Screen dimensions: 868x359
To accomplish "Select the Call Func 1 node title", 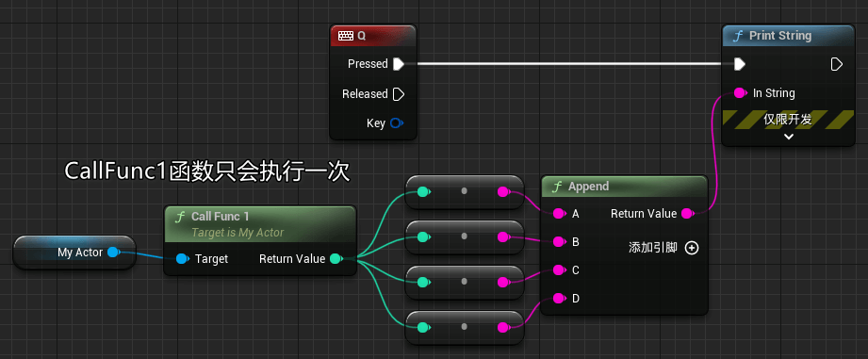I will pyautogui.click(x=221, y=217).
